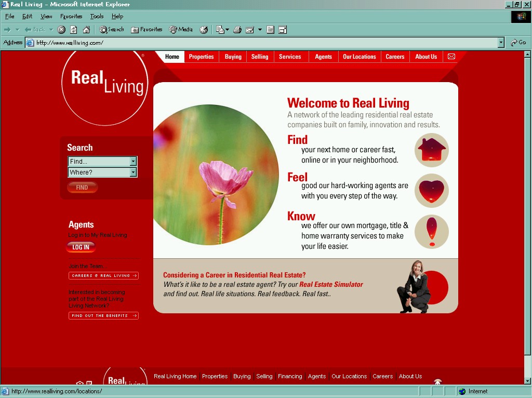Click Financing footer link

tap(290, 376)
